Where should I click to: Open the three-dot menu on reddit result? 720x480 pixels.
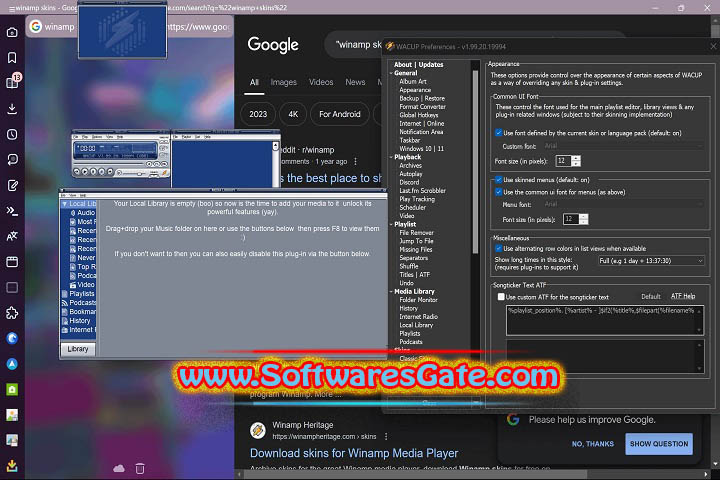(x=355, y=162)
